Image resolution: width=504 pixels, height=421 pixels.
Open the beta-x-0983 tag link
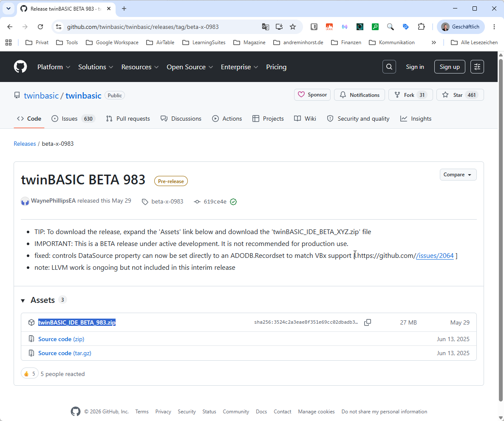(x=163, y=201)
